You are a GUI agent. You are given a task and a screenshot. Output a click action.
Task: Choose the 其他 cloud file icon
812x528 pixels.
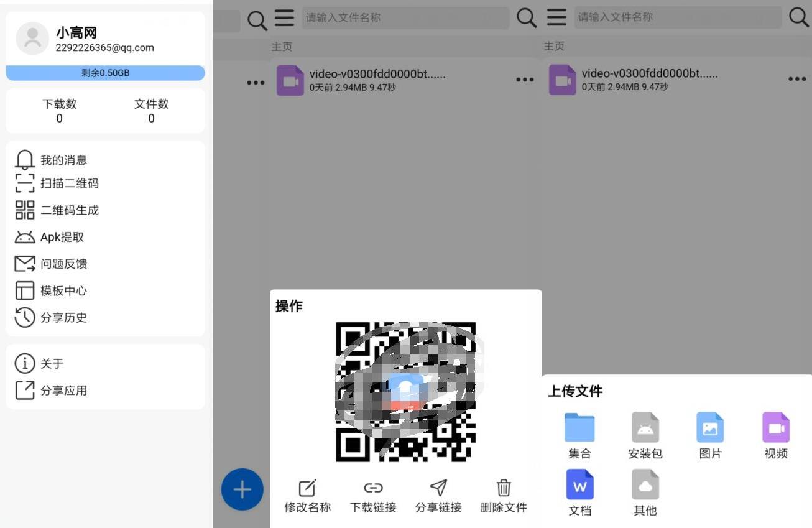[x=645, y=484]
